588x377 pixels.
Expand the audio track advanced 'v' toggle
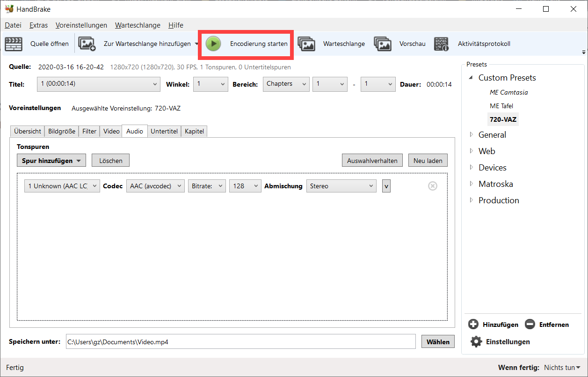click(x=386, y=186)
